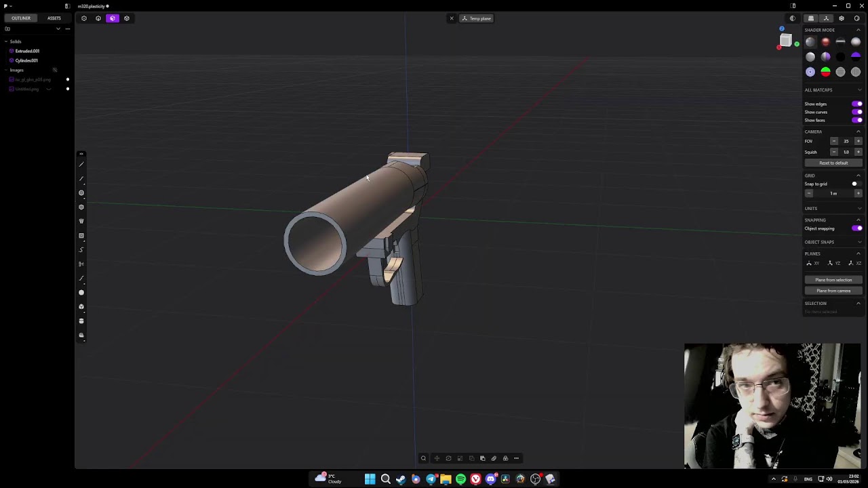Toggle the Show faces switch
Image resolution: width=868 pixels, height=488 pixels.
coord(857,120)
